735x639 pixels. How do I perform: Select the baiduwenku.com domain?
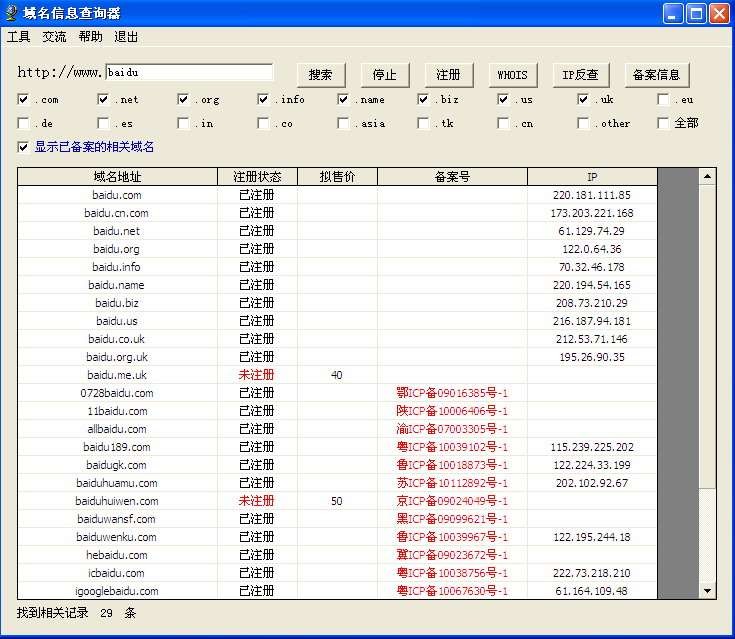pyautogui.click(x=116, y=537)
